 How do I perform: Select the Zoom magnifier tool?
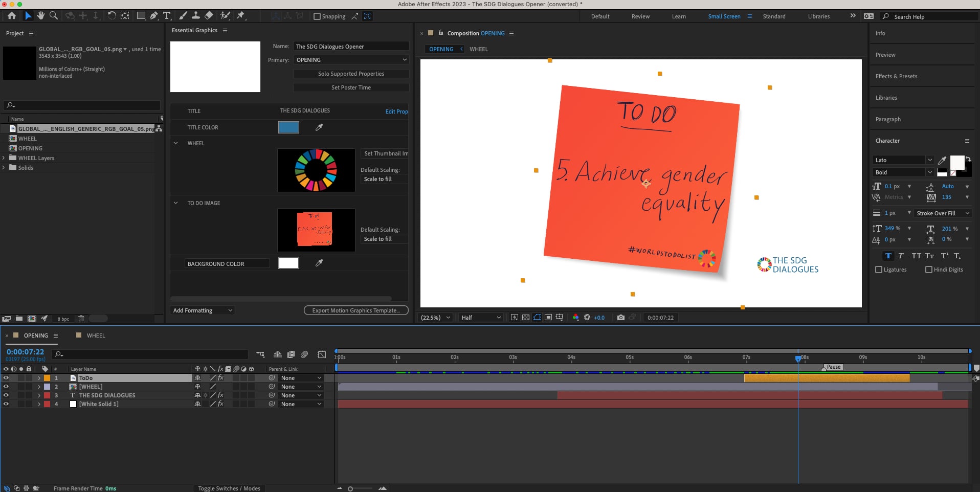coord(53,16)
